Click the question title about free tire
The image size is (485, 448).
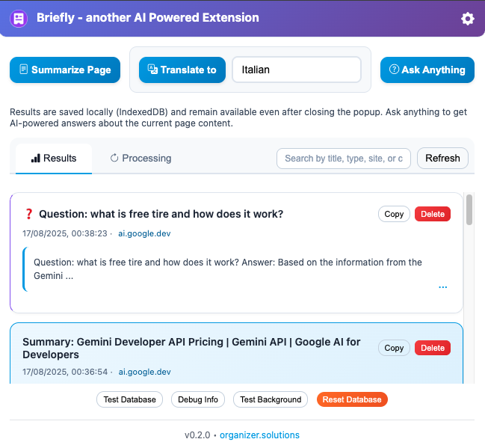click(x=161, y=214)
